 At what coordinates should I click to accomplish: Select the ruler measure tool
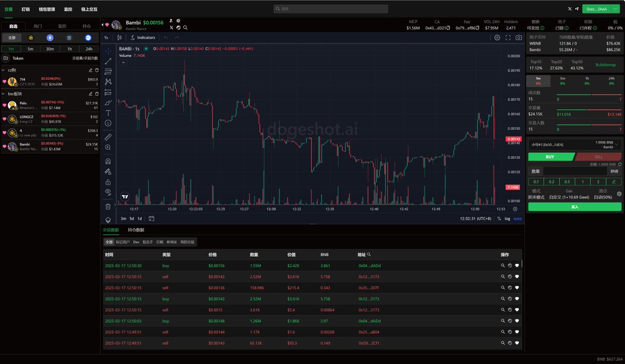click(x=108, y=137)
